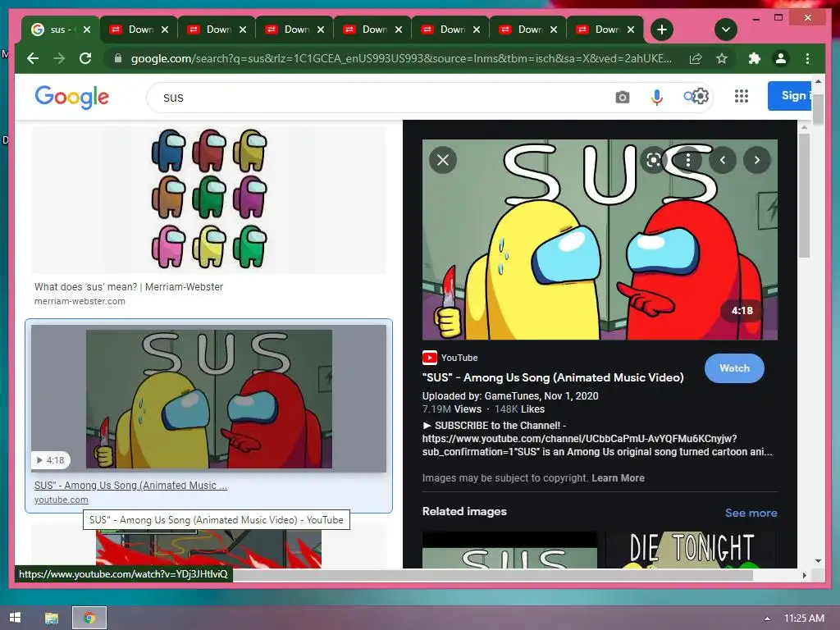Show hidden system tray icons

[767, 619]
